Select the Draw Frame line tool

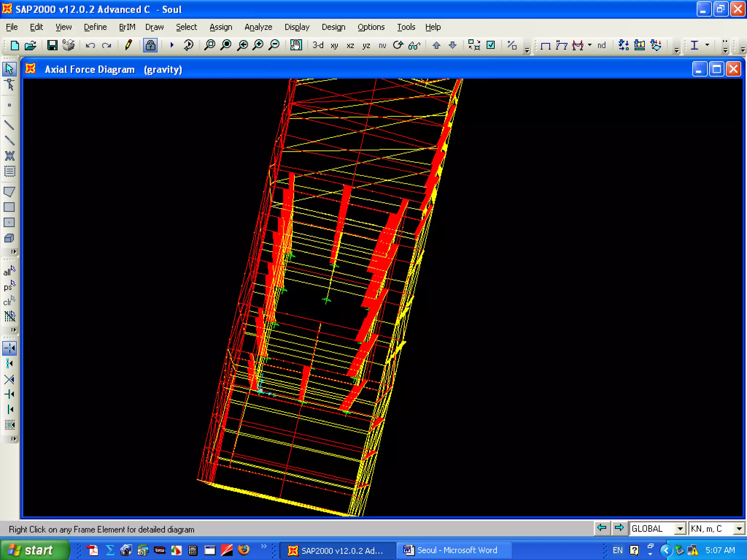click(x=9, y=125)
